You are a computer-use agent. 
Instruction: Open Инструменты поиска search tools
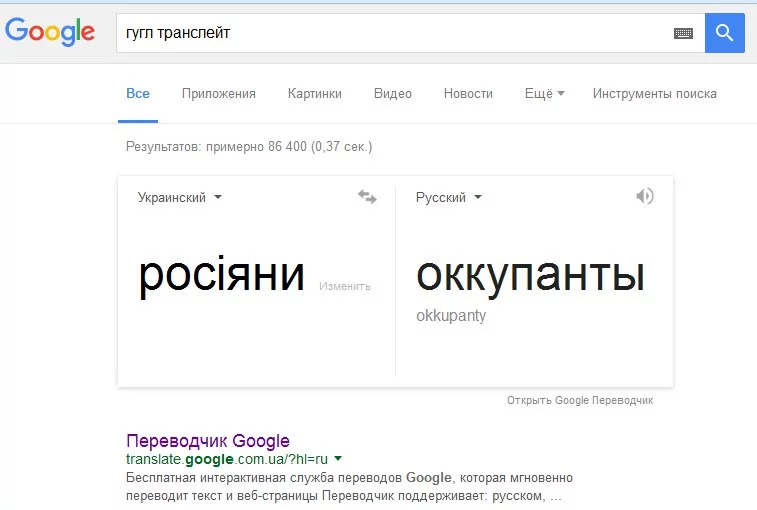point(654,94)
